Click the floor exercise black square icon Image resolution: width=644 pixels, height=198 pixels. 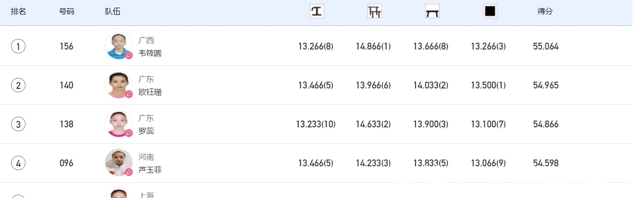490,11
